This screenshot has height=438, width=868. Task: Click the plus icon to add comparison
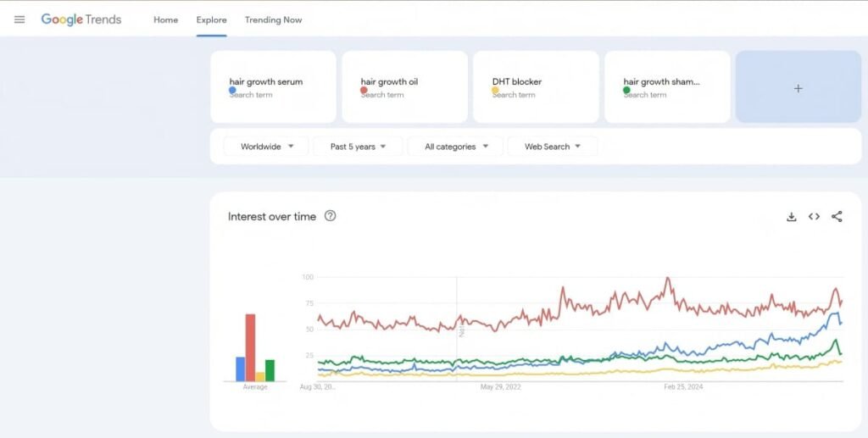click(798, 87)
